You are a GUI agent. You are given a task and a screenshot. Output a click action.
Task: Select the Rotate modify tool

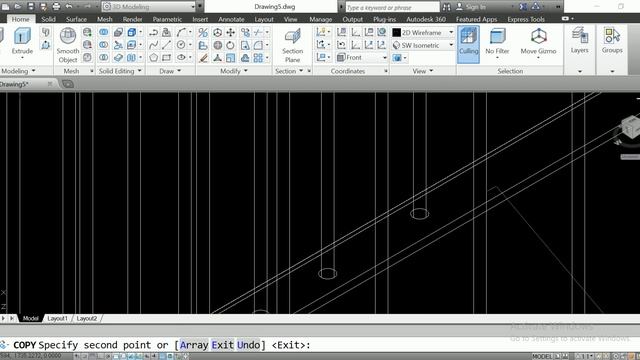tap(231, 45)
